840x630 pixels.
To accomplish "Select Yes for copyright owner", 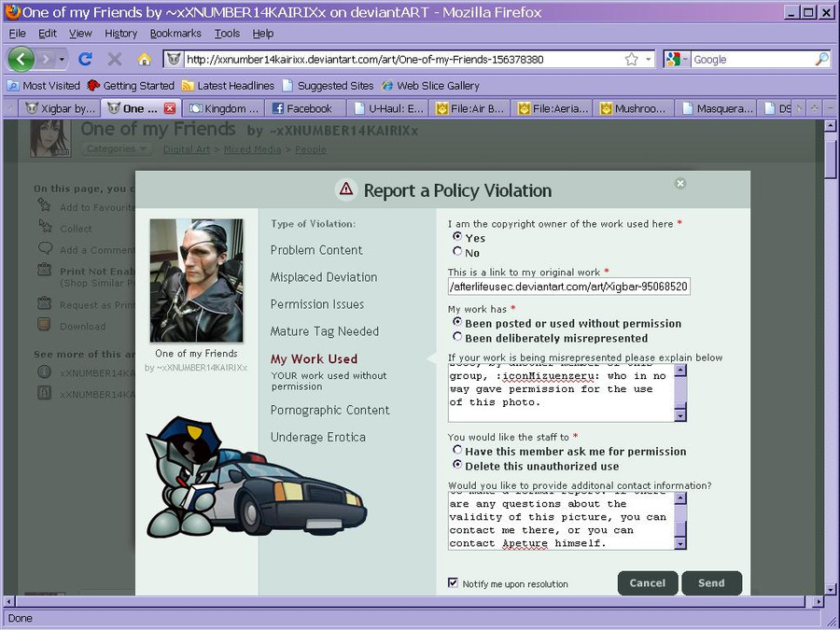I will point(457,236).
